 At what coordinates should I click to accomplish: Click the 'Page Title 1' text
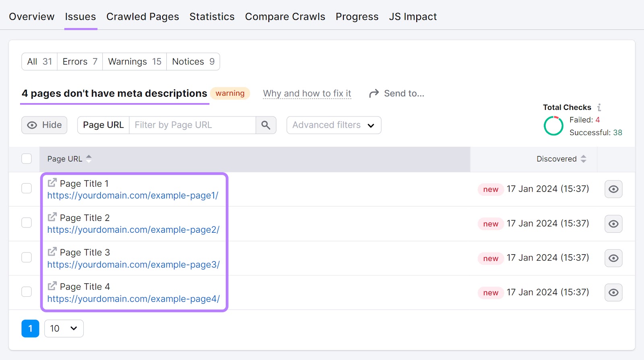(84, 184)
